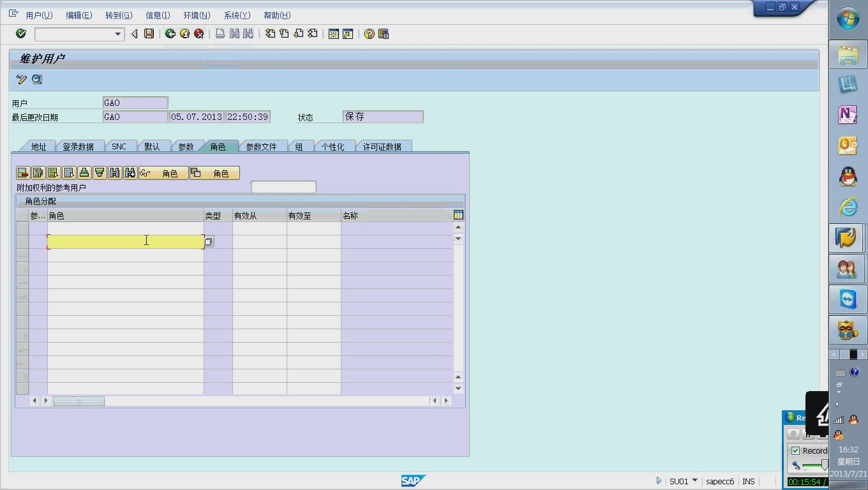868x490 pixels.
Task: Switch to the 参数文件 tab
Action: coord(262,147)
